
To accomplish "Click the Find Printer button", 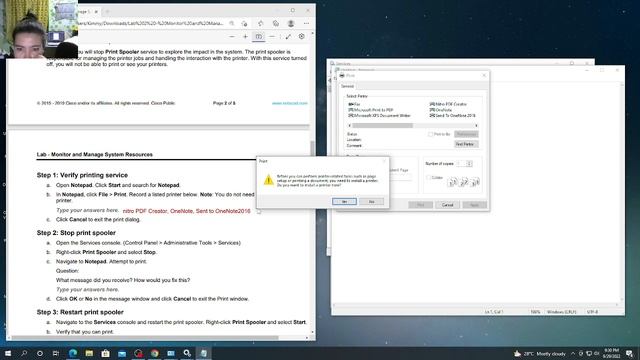I will point(466,144).
